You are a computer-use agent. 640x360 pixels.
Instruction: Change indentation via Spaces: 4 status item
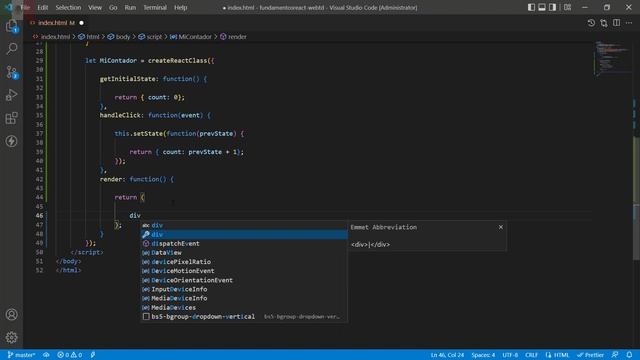483,355
